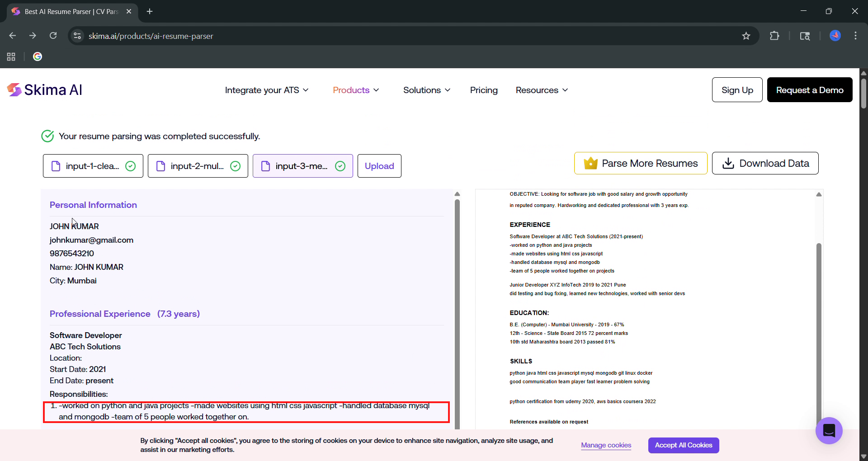
Task: Click the phone number 9876543210
Action: 72,254
